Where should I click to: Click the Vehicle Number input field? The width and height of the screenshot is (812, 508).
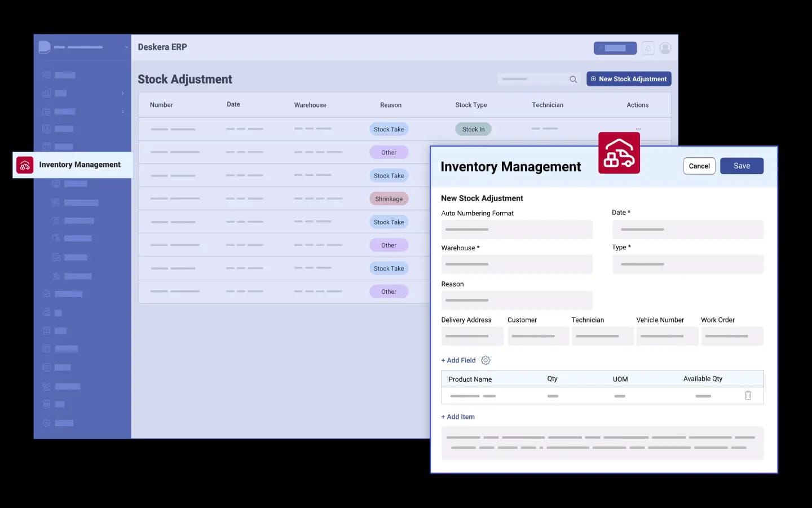point(667,336)
